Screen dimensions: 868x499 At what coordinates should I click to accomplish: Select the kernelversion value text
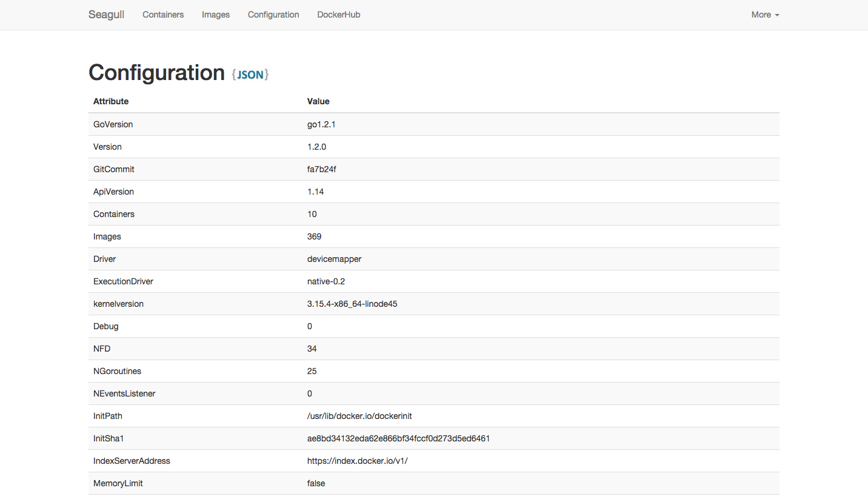click(352, 304)
